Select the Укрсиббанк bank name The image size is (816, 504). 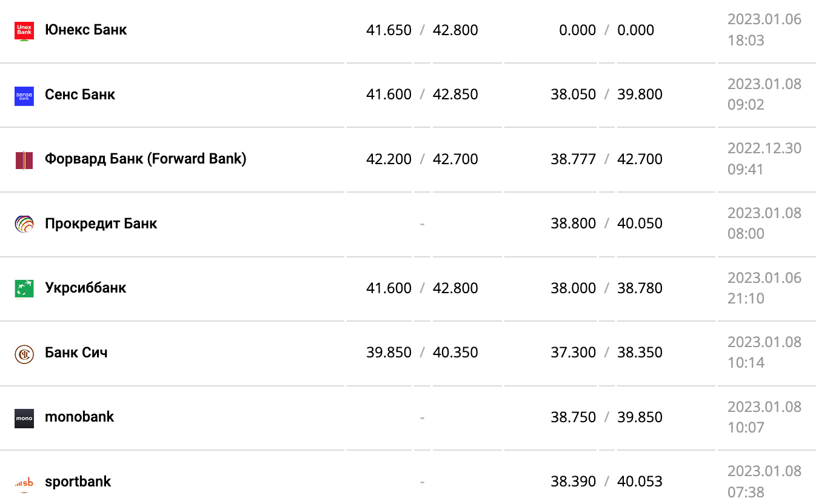click(85, 288)
